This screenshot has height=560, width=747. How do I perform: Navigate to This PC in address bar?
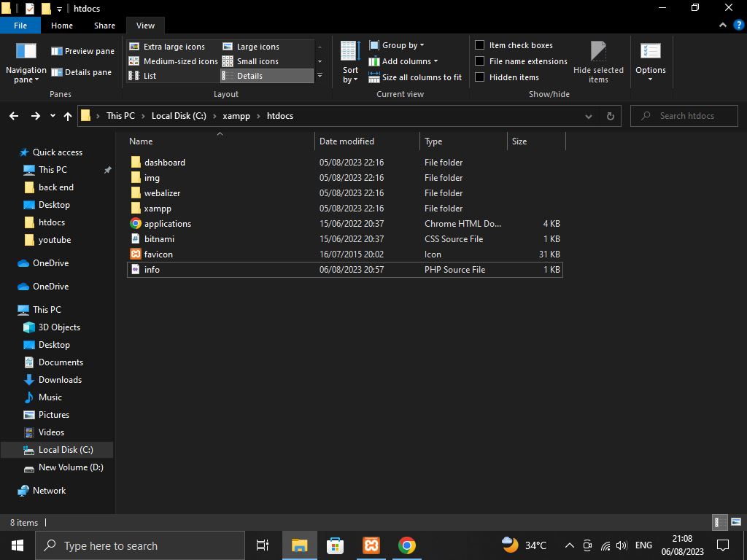[120, 116]
